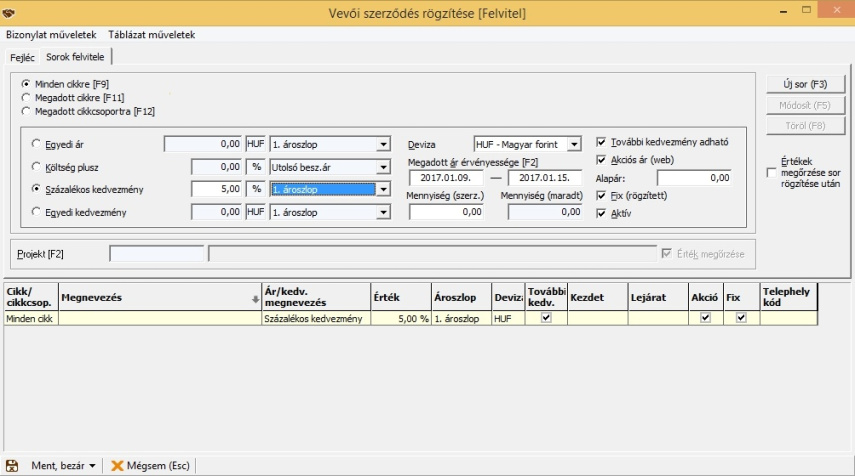Select the Egyedi ár radio button
The width and height of the screenshot is (855, 476).
coord(38,144)
